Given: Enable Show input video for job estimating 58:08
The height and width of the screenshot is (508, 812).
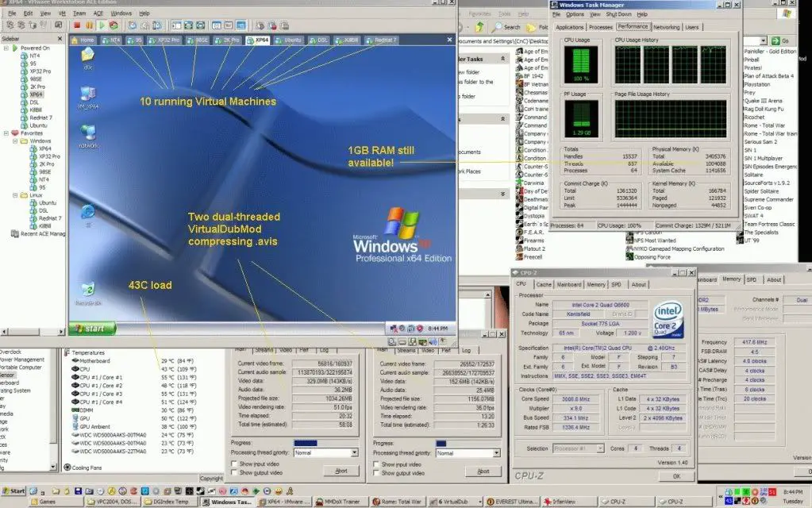Looking at the screenshot, I should [234, 464].
